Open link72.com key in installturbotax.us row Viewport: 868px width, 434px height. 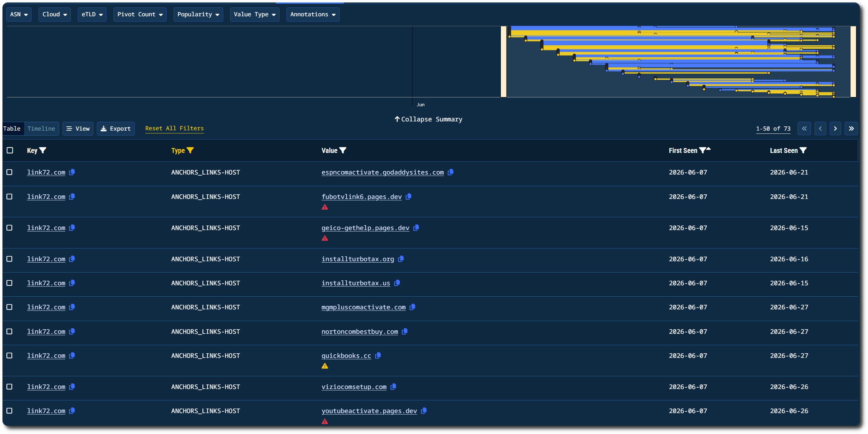tap(46, 283)
